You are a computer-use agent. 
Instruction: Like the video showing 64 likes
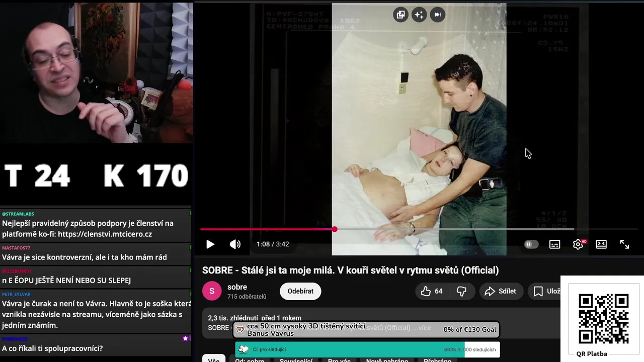point(432,291)
